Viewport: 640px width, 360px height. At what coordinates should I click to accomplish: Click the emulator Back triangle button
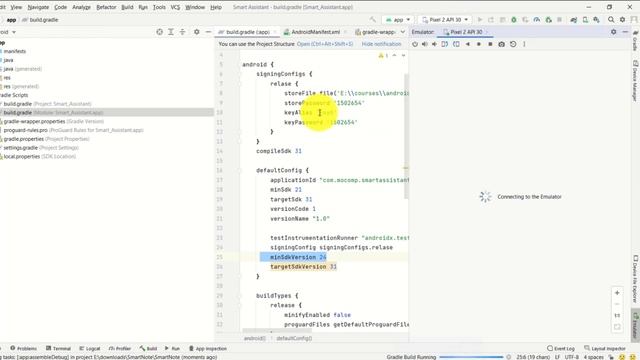tap(468, 44)
